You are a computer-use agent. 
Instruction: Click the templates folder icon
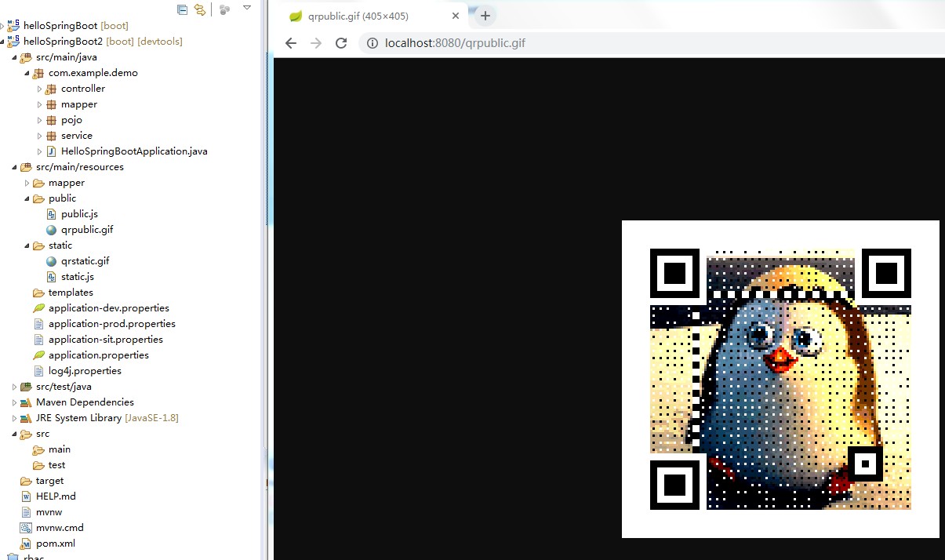pos(38,293)
